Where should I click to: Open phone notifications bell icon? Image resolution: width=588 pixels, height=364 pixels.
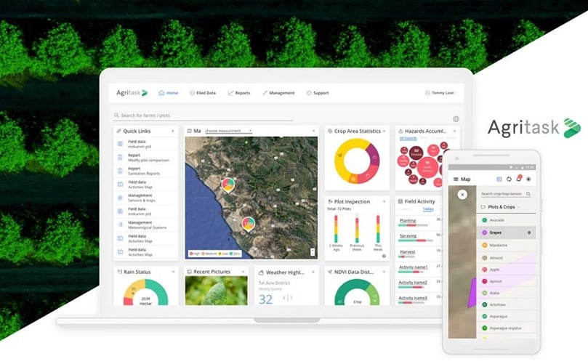click(519, 179)
